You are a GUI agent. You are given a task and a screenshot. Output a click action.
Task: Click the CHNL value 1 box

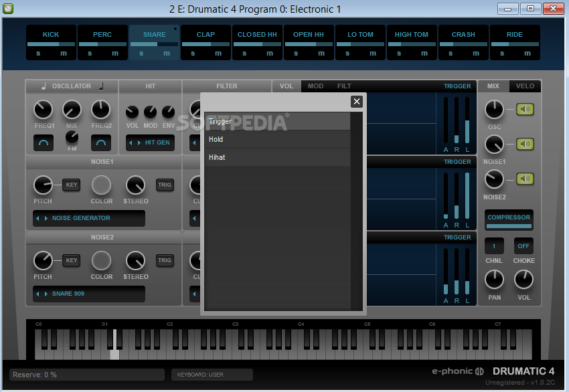point(494,246)
